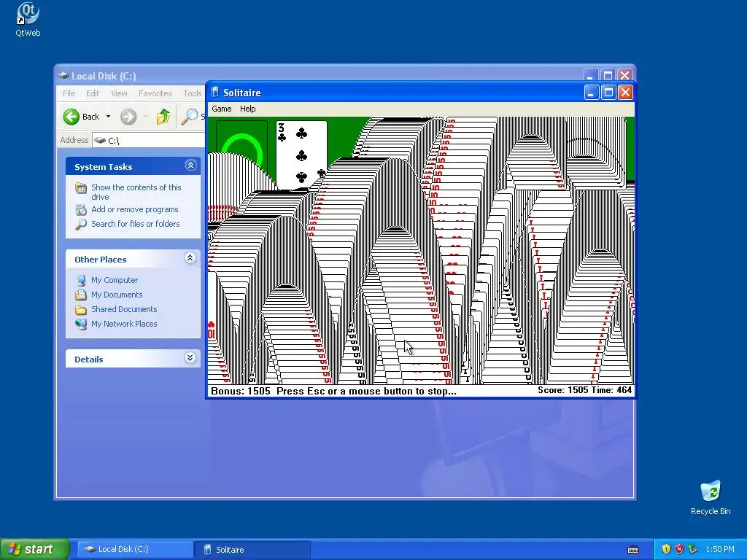The image size is (747, 560).
Task: Click the My Network Places globe icon
Action: tap(81, 324)
